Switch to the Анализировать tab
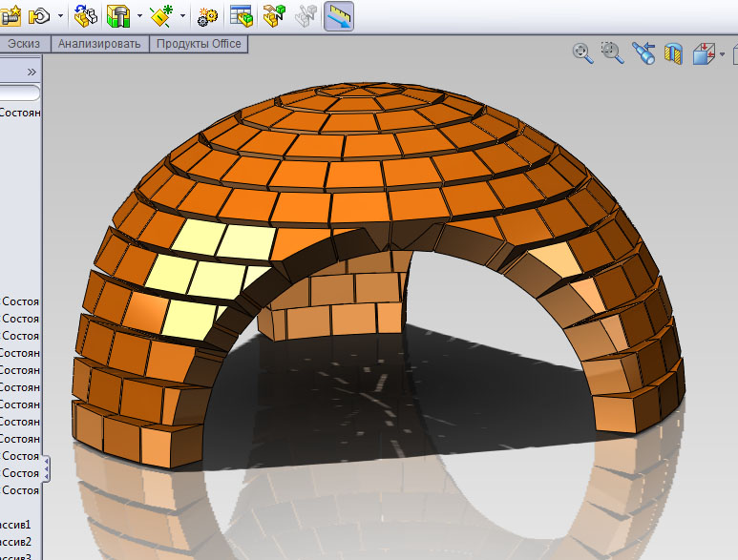The image size is (738, 560). (99, 44)
